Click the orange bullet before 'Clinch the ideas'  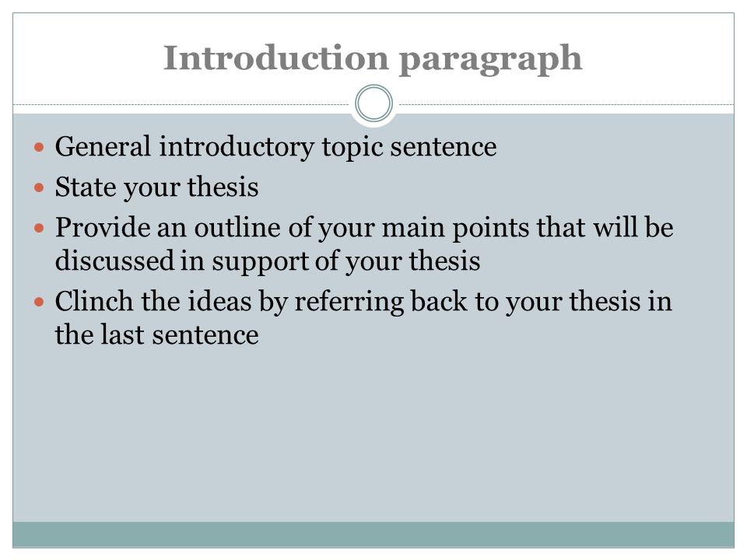39,302
